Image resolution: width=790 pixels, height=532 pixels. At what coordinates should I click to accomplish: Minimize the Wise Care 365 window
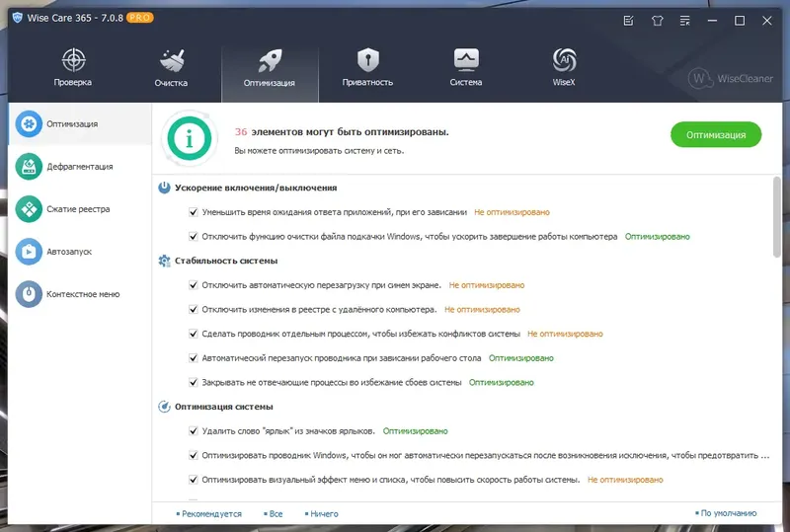pos(712,21)
